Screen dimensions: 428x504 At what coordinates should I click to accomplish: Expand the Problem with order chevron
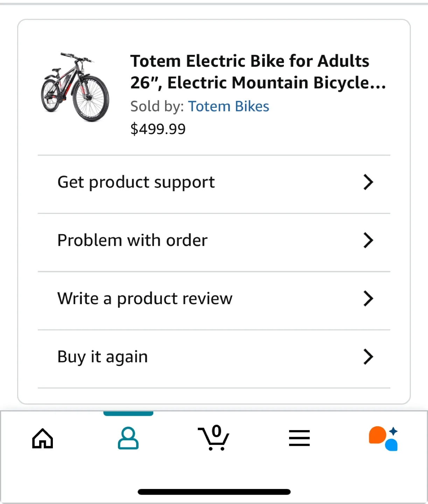[x=368, y=240]
